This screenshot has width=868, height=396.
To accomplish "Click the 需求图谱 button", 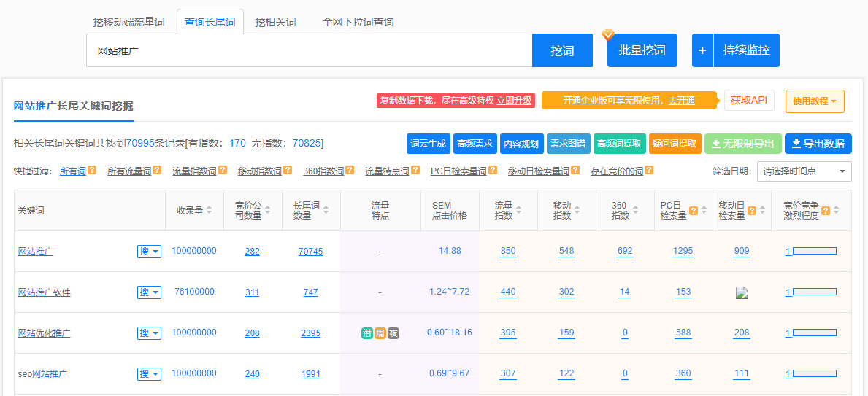I will 569,144.
